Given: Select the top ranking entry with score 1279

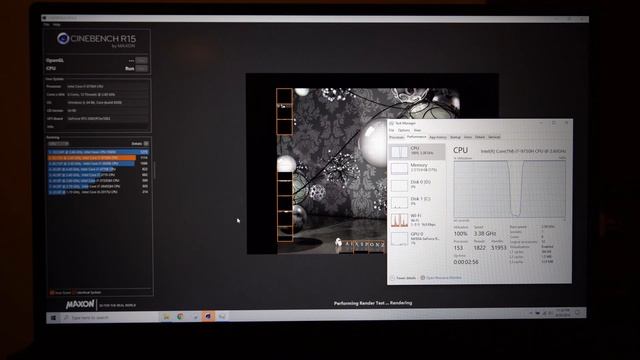Looking at the screenshot, I should click(x=98, y=152).
